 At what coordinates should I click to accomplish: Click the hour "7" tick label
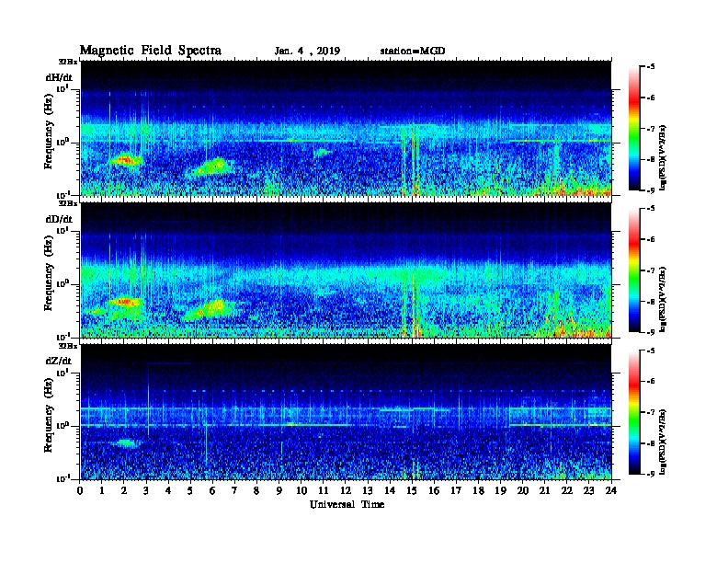(235, 490)
